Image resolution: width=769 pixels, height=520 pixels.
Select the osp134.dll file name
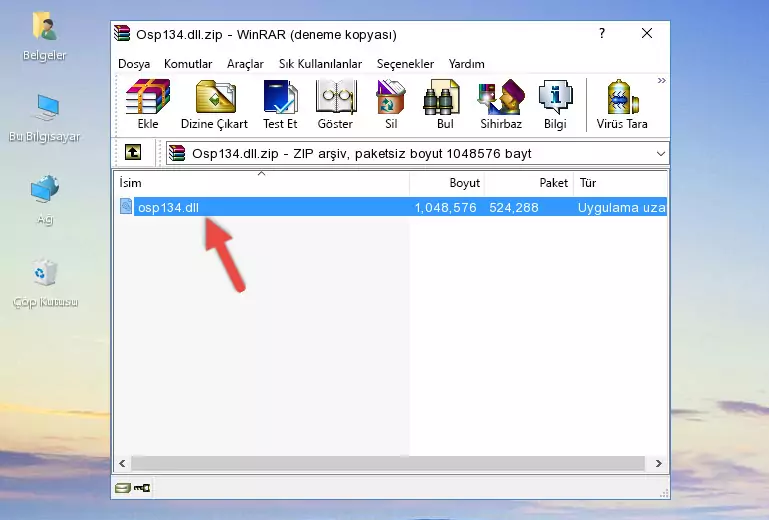[x=168, y=208]
